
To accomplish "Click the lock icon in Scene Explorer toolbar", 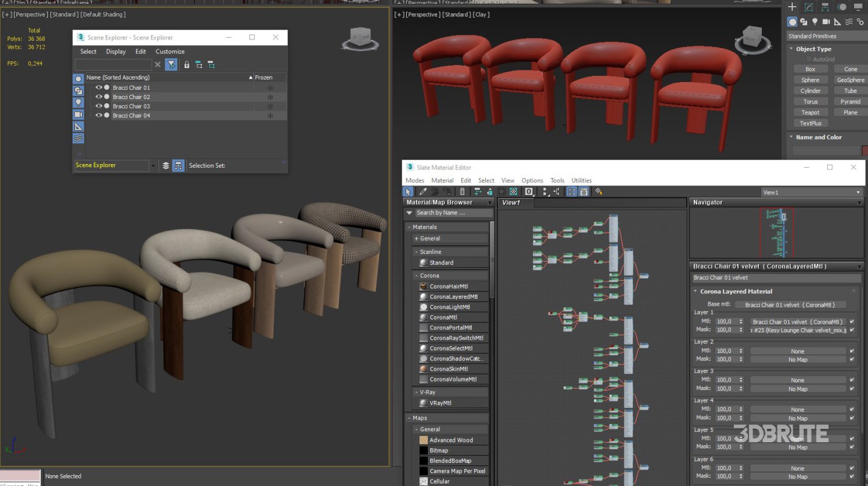I will [186, 64].
